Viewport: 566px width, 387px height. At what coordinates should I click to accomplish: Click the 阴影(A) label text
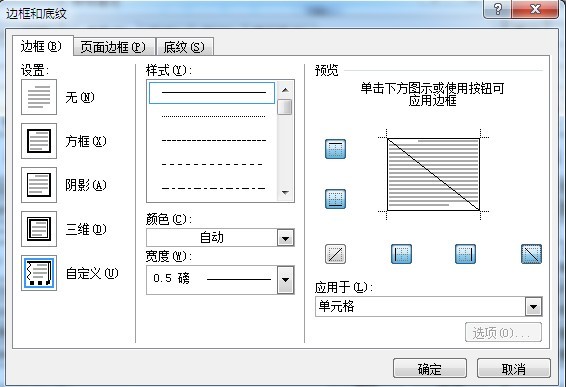(x=86, y=185)
